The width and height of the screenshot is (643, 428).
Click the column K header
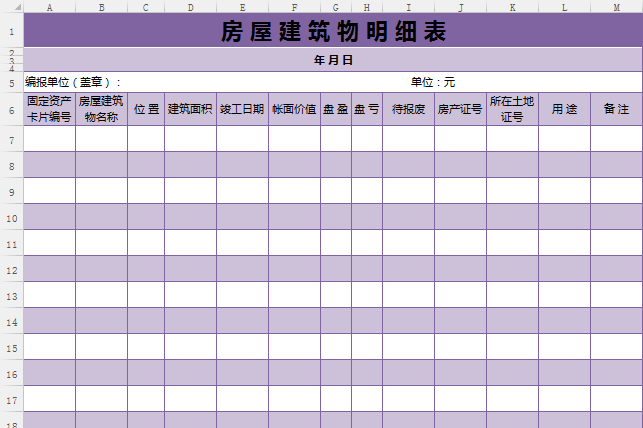pyautogui.click(x=512, y=7)
